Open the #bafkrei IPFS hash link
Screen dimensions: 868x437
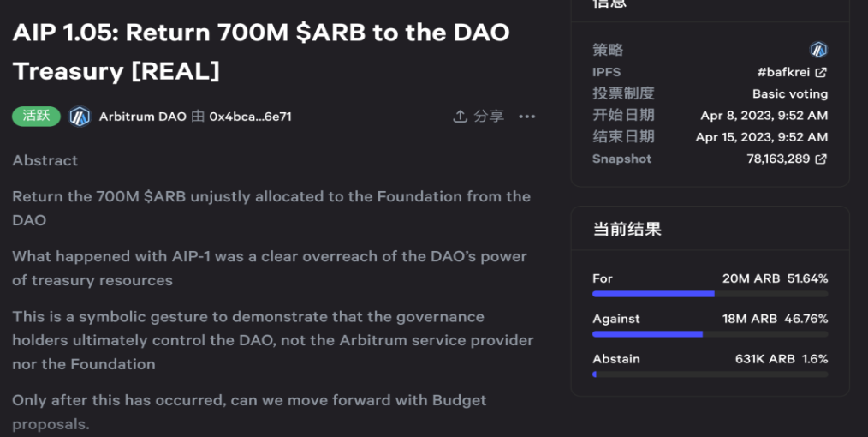coord(783,72)
